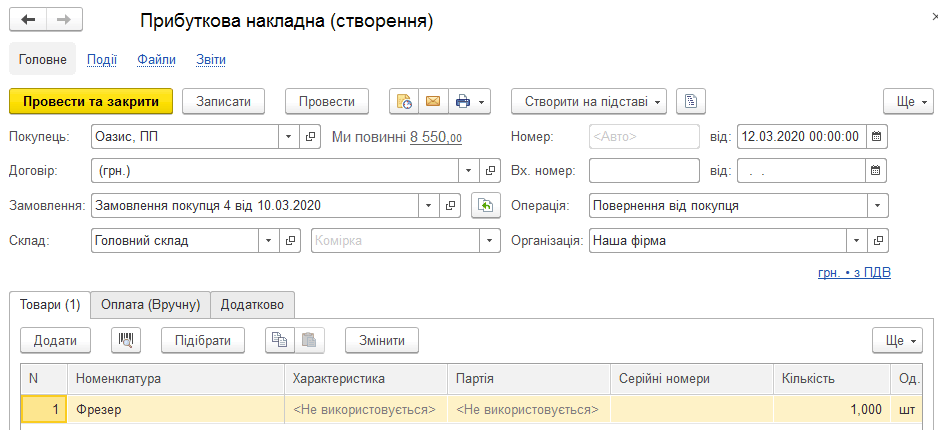
Task: Switch to the Головне section
Action: [42, 60]
